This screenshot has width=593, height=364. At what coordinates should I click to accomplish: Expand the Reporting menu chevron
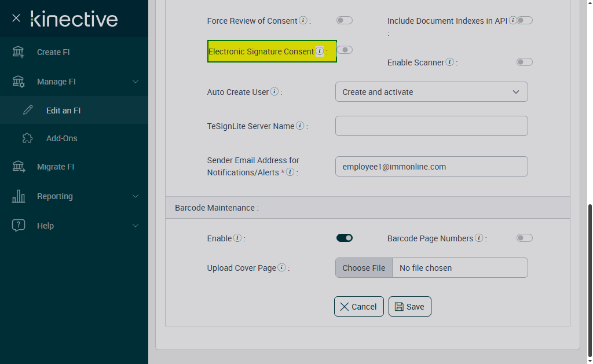pos(136,196)
